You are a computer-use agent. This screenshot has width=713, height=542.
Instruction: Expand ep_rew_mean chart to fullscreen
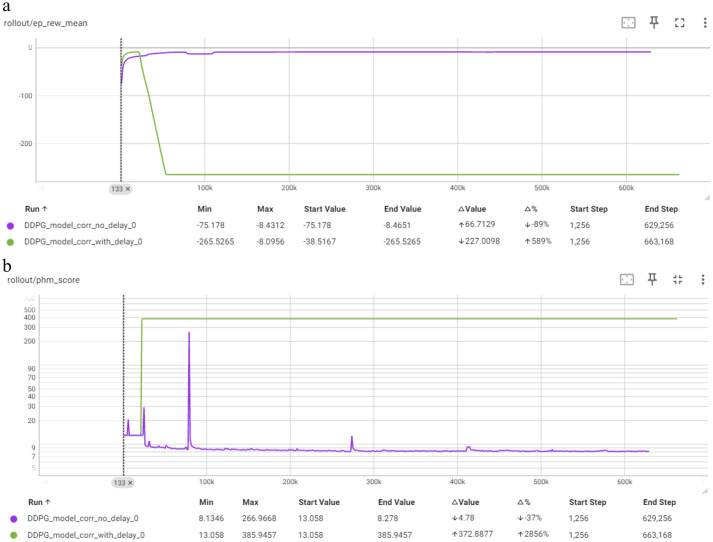click(679, 23)
